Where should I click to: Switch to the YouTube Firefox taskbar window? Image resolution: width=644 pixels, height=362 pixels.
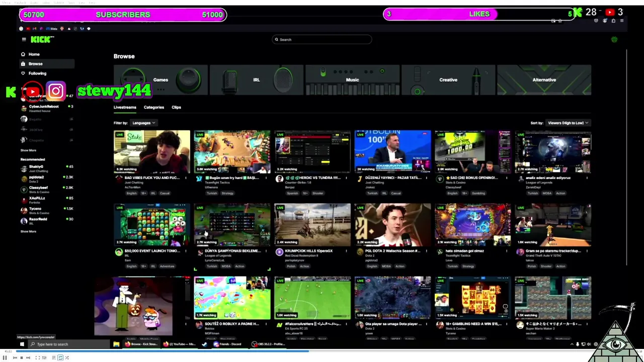coord(180,344)
